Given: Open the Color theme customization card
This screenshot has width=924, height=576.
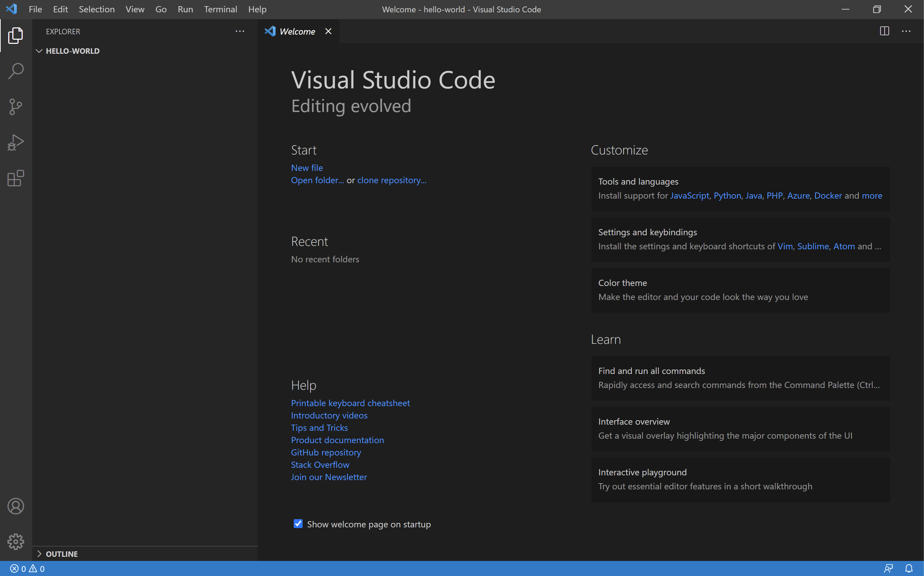Looking at the screenshot, I should coord(740,290).
